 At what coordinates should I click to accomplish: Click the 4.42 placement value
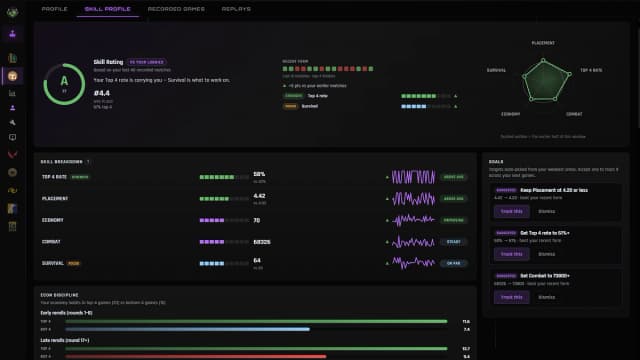(259, 196)
